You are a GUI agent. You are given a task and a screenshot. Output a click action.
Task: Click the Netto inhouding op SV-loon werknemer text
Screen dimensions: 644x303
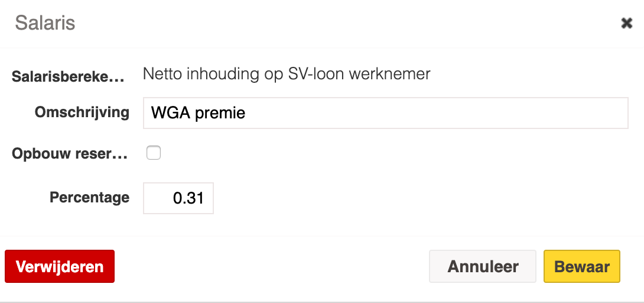coord(287,75)
